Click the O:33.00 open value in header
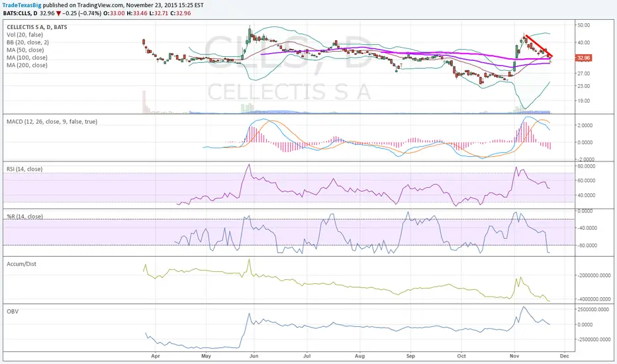The height and width of the screenshot is (364, 617). tap(114, 13)
